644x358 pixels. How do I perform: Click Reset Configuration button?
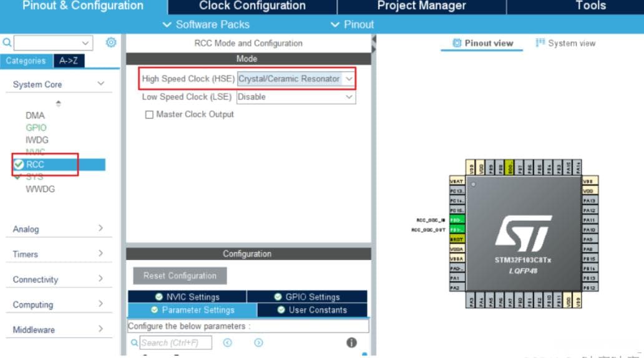pos(180,276)
